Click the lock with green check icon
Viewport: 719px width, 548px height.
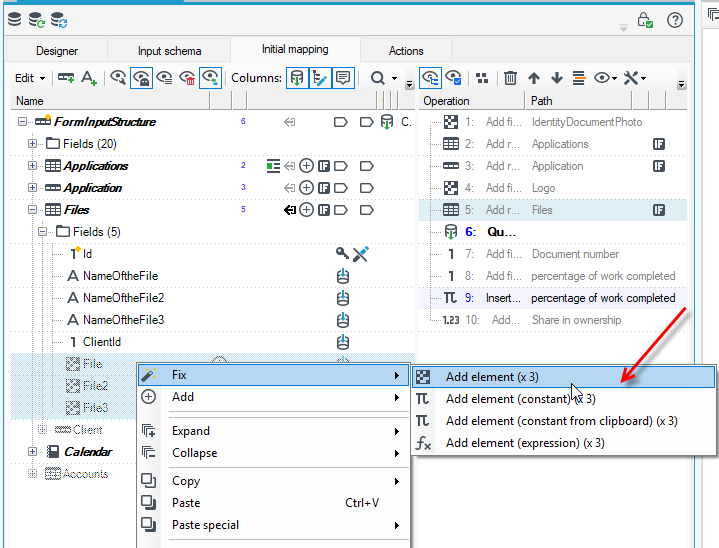pyautogui.click(x=645, y=20)
